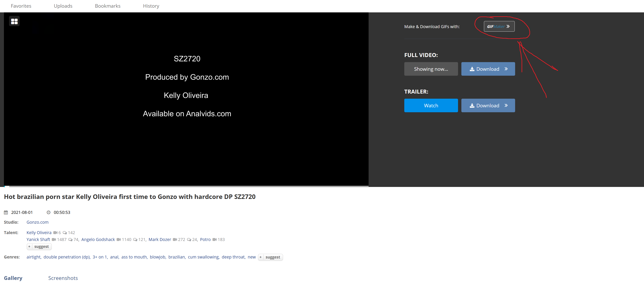Click the video progress bar

[x=186, y=186]
